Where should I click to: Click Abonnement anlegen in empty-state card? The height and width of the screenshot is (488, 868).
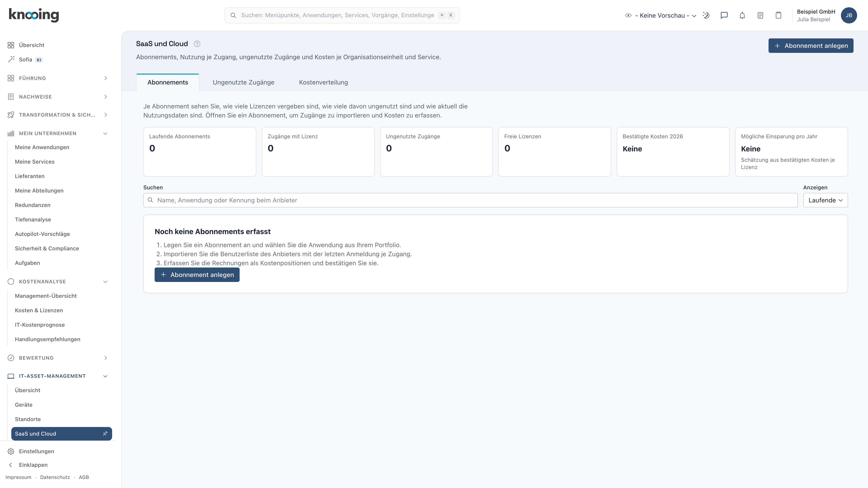[197, 274]
